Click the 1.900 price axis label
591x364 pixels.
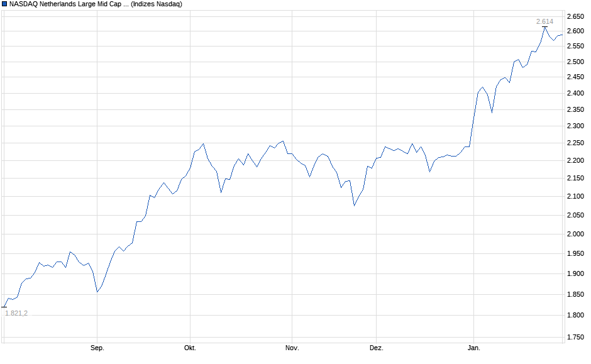point(575,274)
